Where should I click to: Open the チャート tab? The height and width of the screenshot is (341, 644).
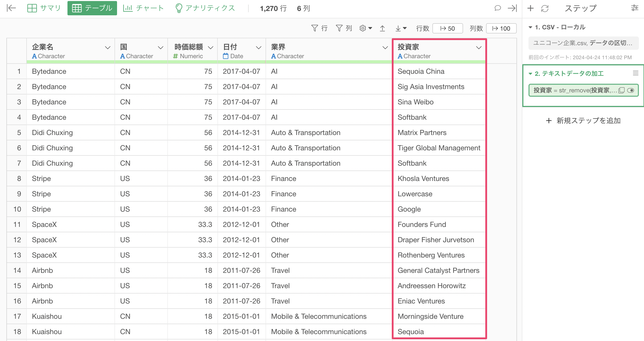coord(143,8)
